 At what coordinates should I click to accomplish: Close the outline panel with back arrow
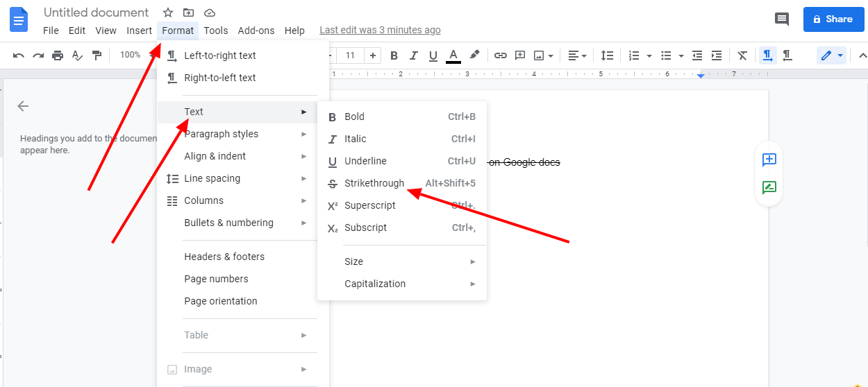tap(23, 106)
